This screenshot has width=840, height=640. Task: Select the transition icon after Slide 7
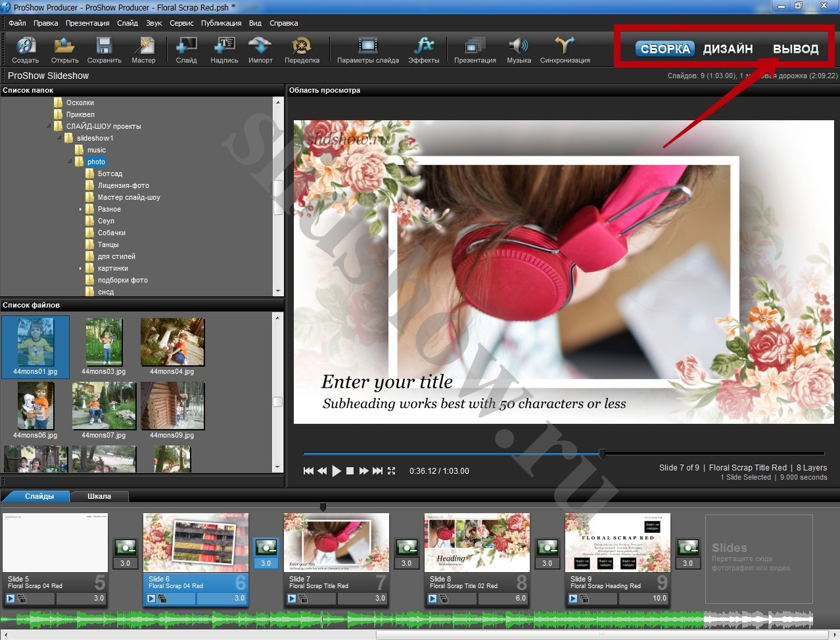point(407,547)
